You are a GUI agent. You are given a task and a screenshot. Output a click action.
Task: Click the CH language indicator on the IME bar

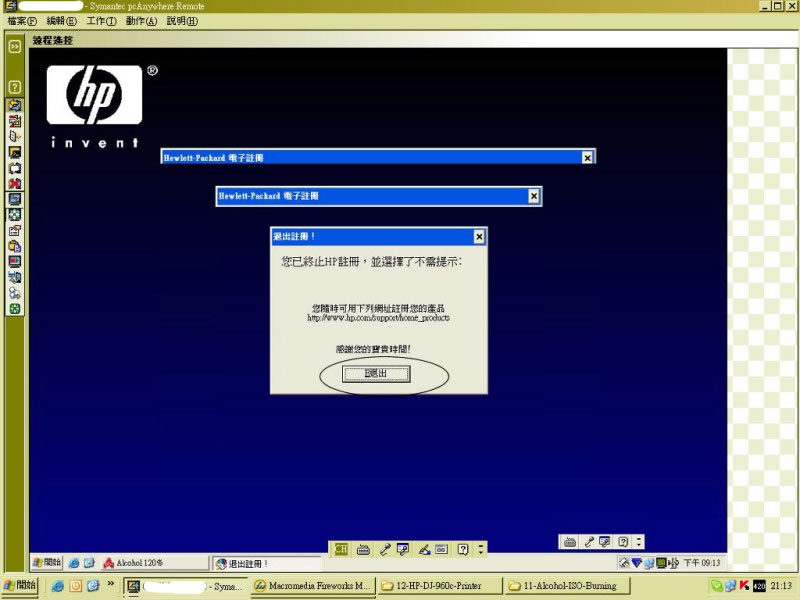click(341, 549)
